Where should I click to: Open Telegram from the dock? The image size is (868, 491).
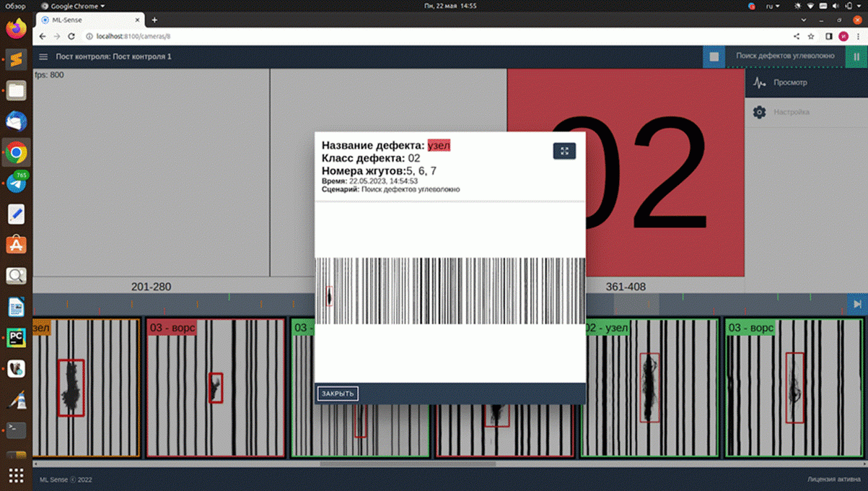(16, 183)
